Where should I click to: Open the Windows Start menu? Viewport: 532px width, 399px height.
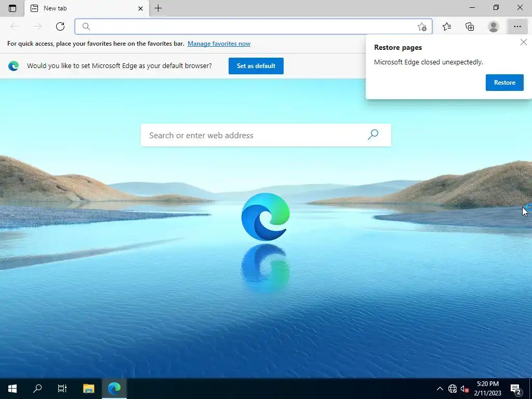12,388
